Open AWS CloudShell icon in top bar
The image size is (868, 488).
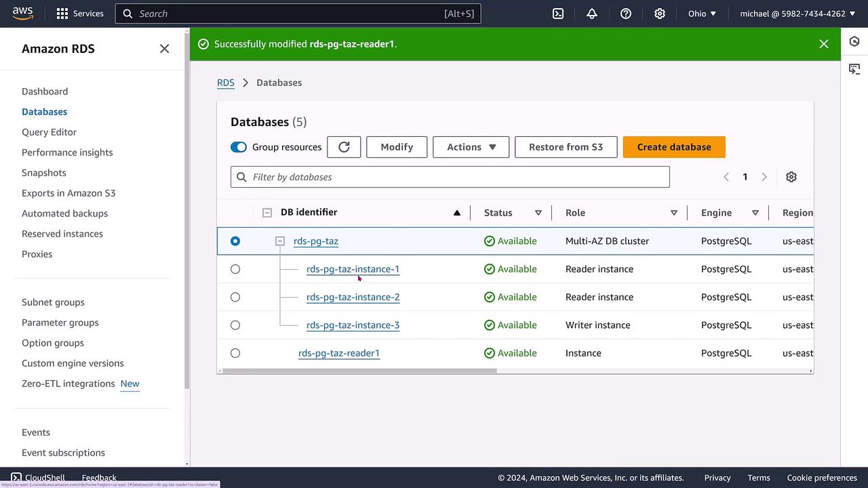558,14
